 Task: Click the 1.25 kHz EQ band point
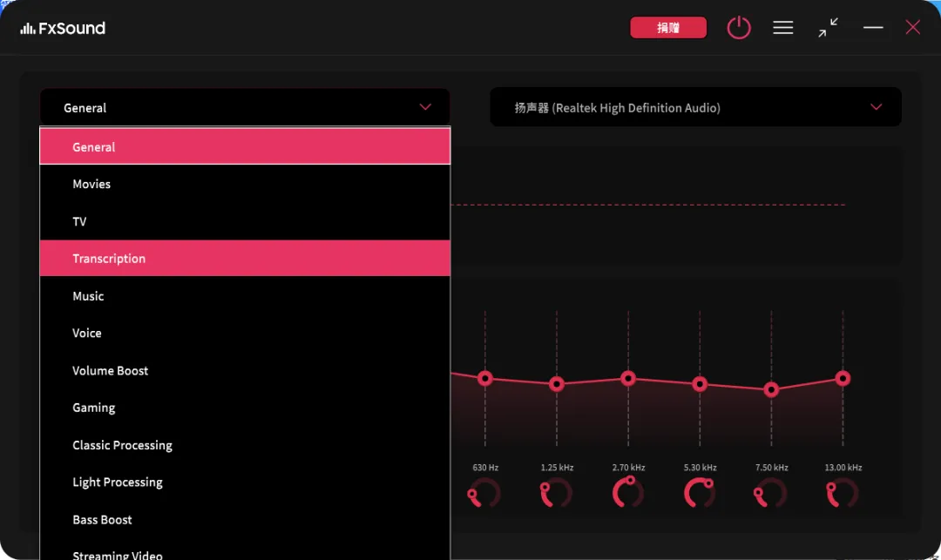click(x=556, y=384)
